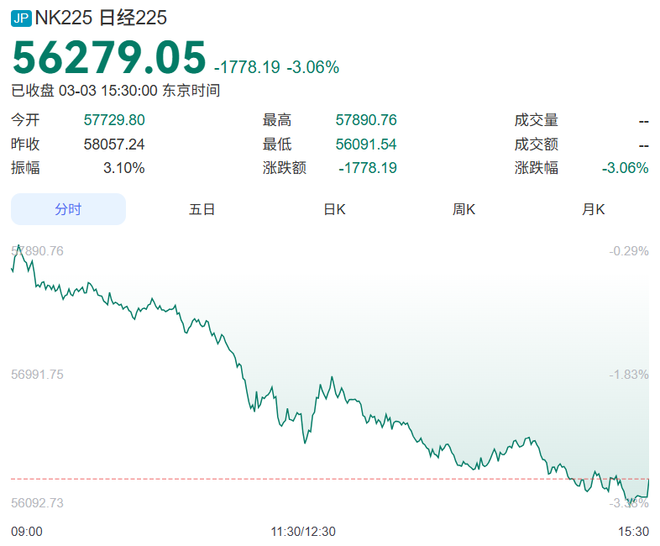The height and width of the screenshot is (546, 660).
Task: Click the 11:30/12:30 time axis label
Action: (x=303, y=531)
